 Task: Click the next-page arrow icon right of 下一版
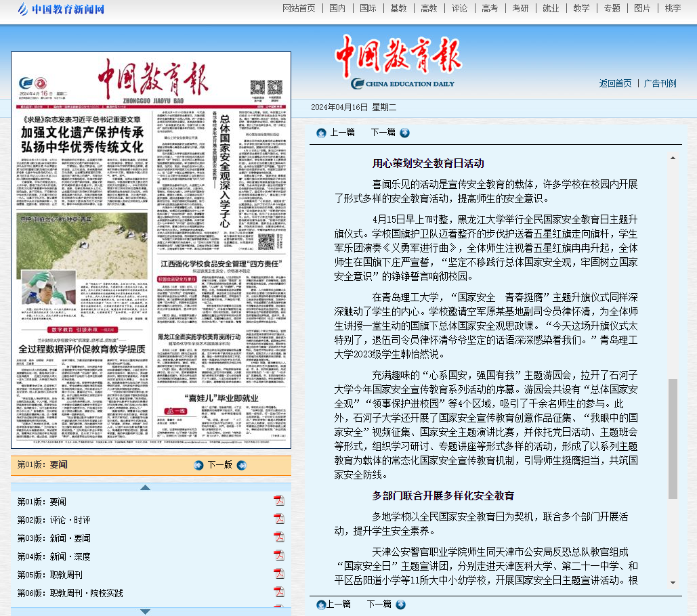[242, 465]
